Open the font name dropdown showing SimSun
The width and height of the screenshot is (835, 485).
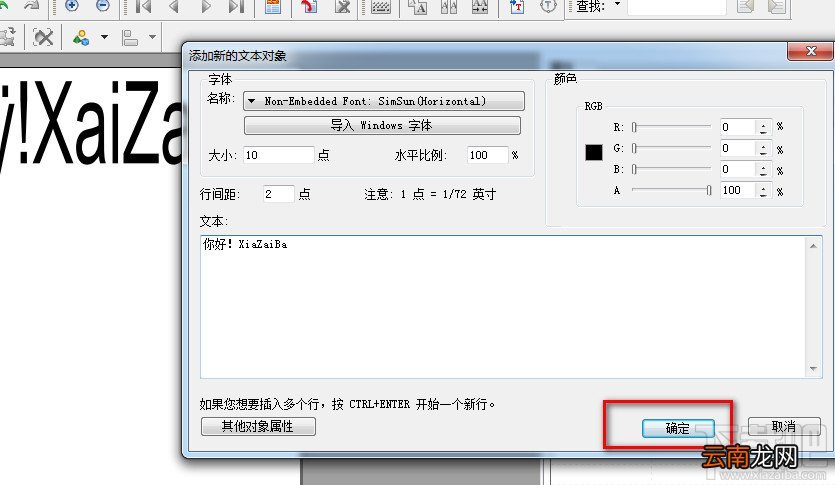[x=384, y=101]
